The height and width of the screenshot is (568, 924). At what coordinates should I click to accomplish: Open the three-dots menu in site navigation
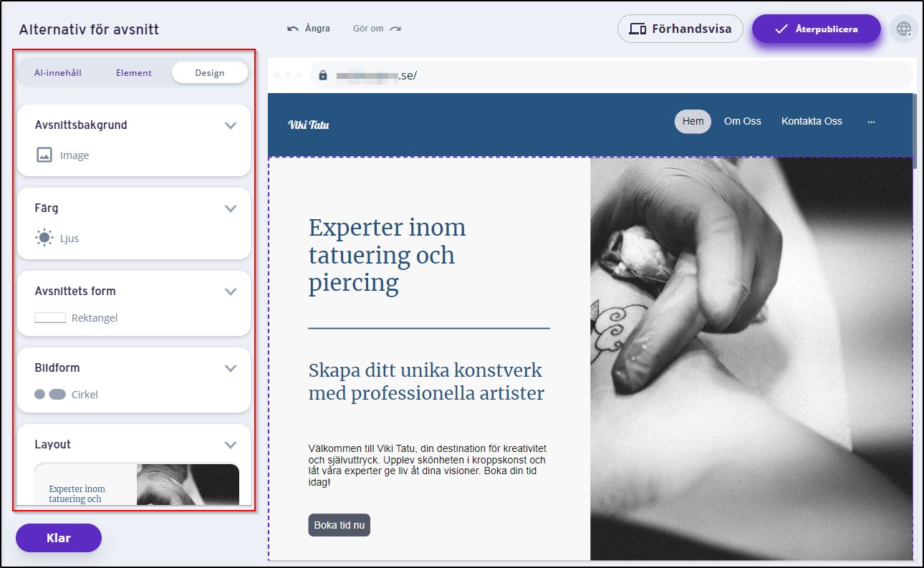tap(871, 122)
